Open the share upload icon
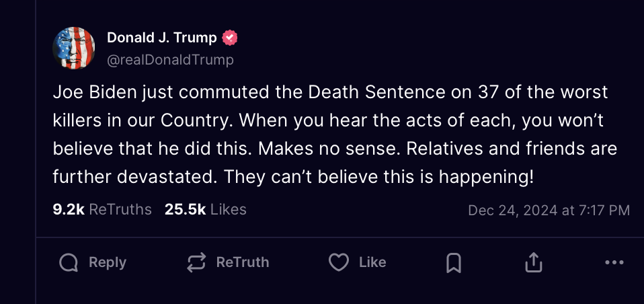Image resolution: width=644 pixels, height=304 pixels. [533, 262]
